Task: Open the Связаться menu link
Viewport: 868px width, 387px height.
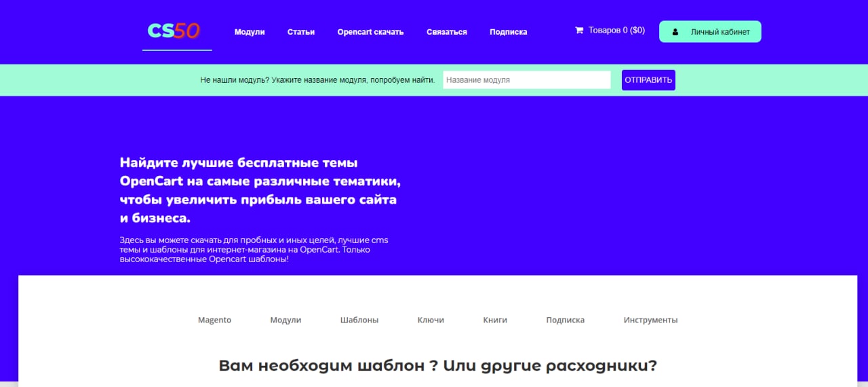Action: [x=447, y=32]
